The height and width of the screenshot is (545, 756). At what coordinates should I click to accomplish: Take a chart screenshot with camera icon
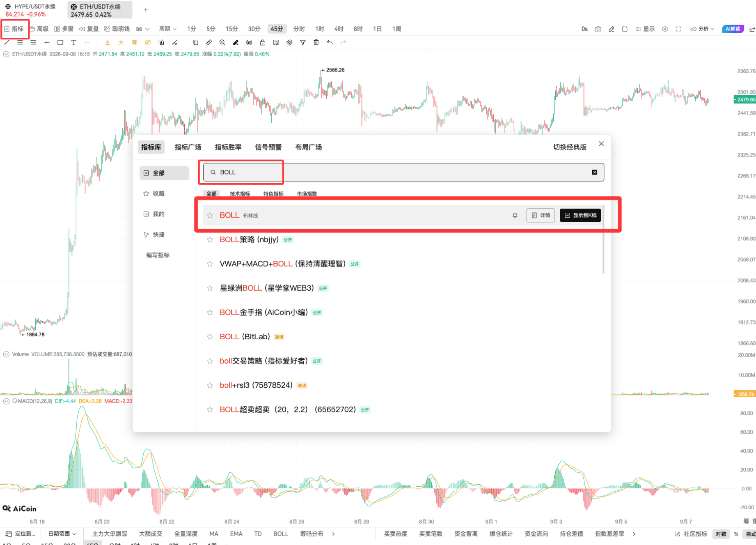(598, 29)
